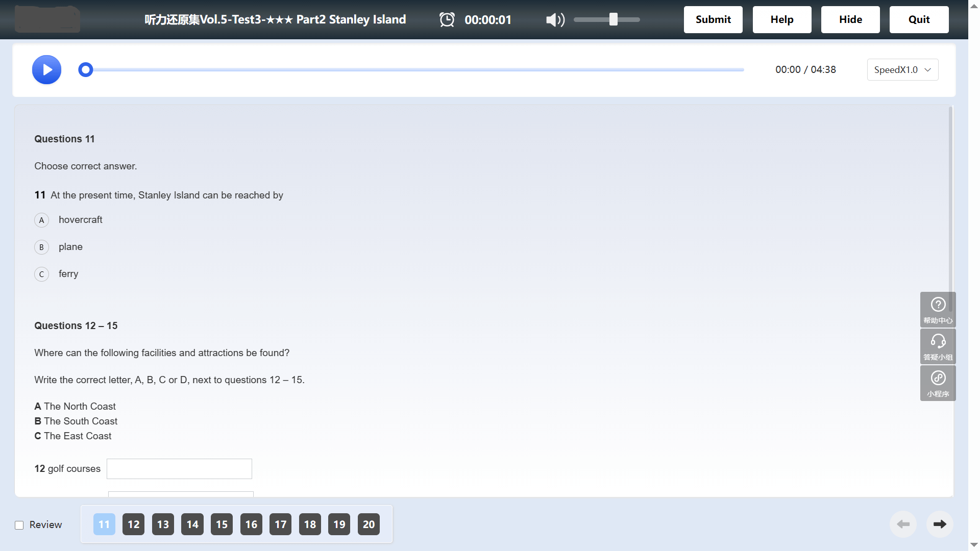Click the elapsed timer 00:00:01
Viewport: 980px width, 551px height.
click(488, 20)
